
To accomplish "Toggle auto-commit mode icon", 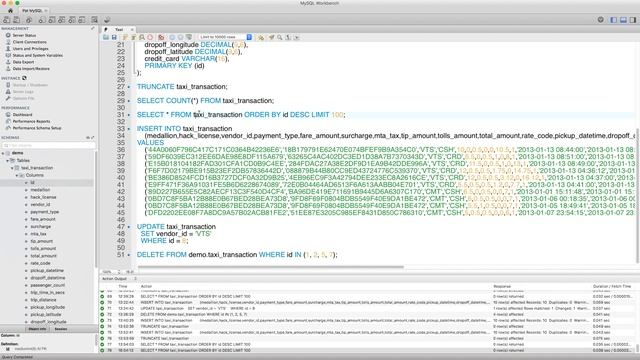I will coord(189,37).
